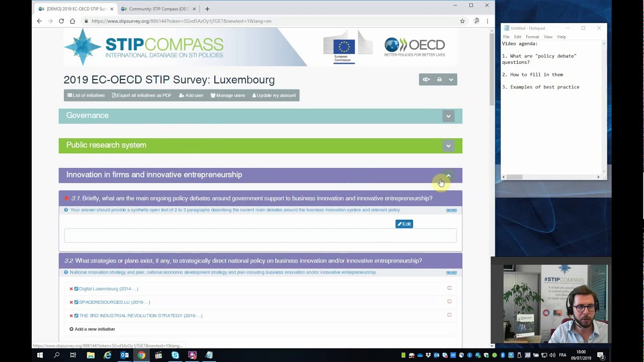644x362 pixels.
Task: Click info icon under question 3.1
Action: [66, 210]
